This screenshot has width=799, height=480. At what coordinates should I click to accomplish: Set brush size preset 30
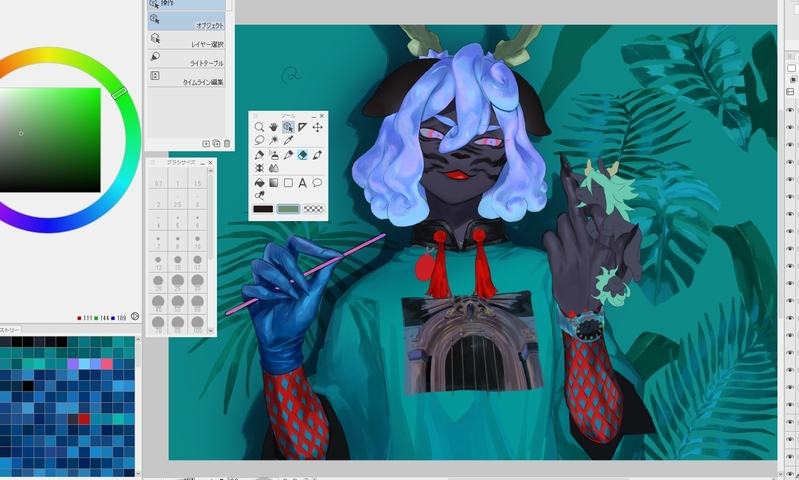point(197,282)
